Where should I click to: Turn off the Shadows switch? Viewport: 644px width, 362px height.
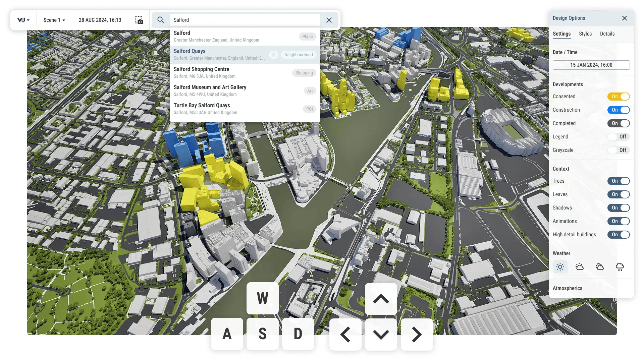[x=619, y=208]
